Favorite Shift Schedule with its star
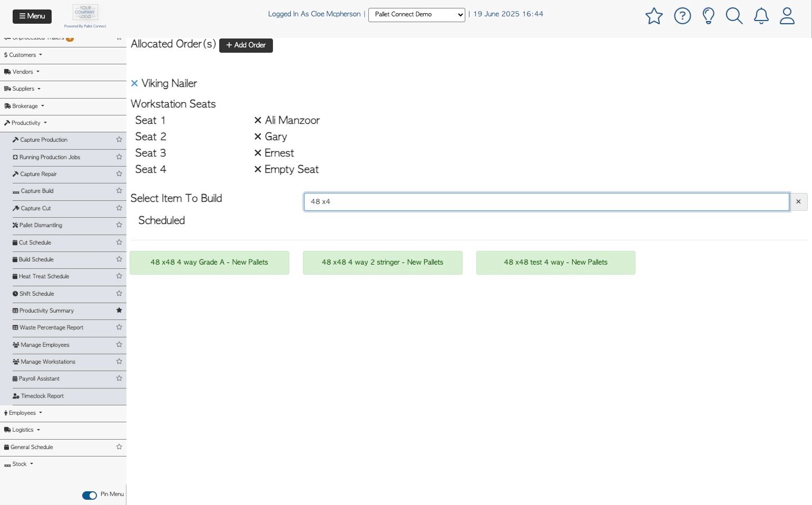This screenshot has height=505, width=812. [x=119, y=294]
